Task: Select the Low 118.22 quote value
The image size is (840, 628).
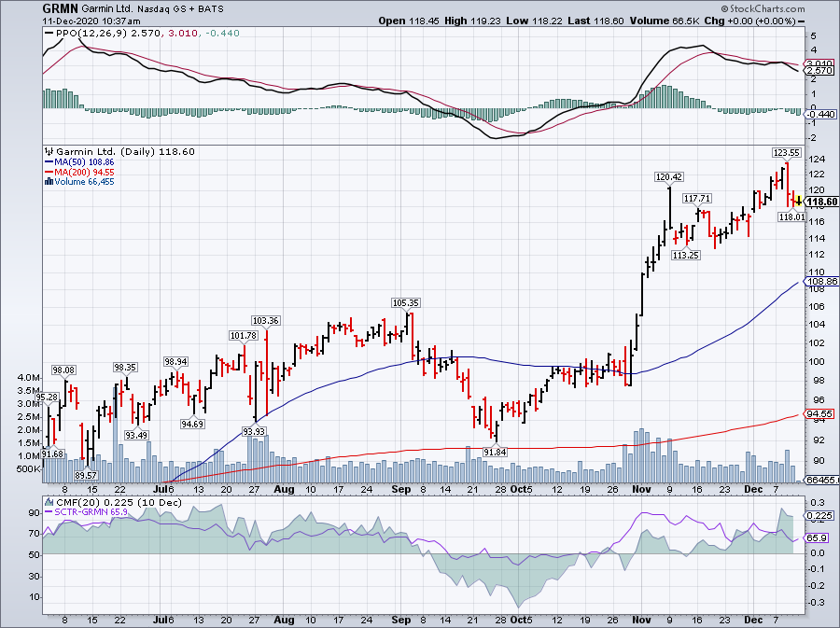Action: [534, 21]
